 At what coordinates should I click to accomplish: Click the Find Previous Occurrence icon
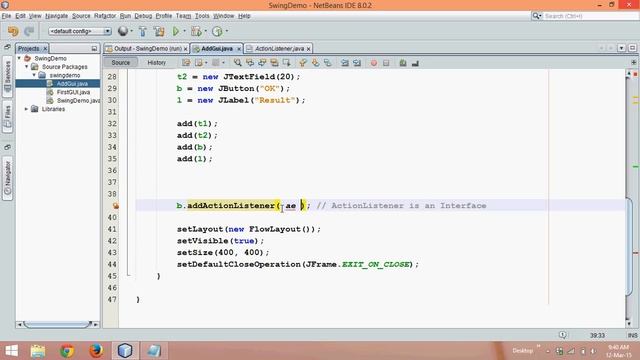click(250, 63)
